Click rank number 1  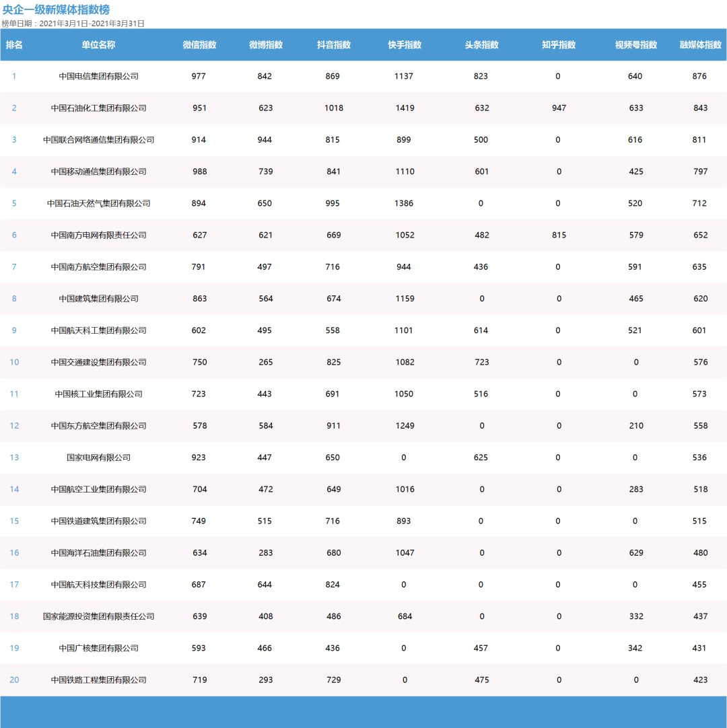point(14,76)
